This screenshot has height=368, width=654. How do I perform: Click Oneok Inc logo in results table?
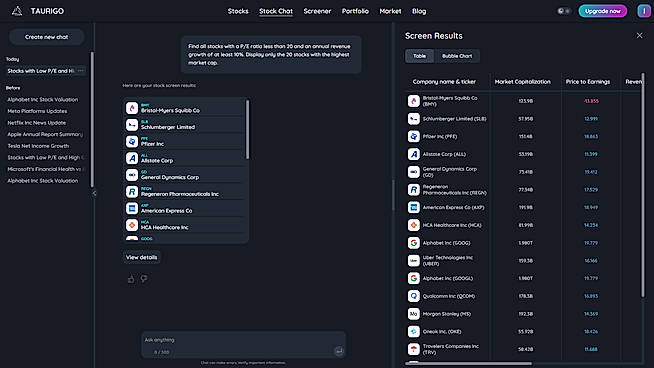(x=413, y=331)
